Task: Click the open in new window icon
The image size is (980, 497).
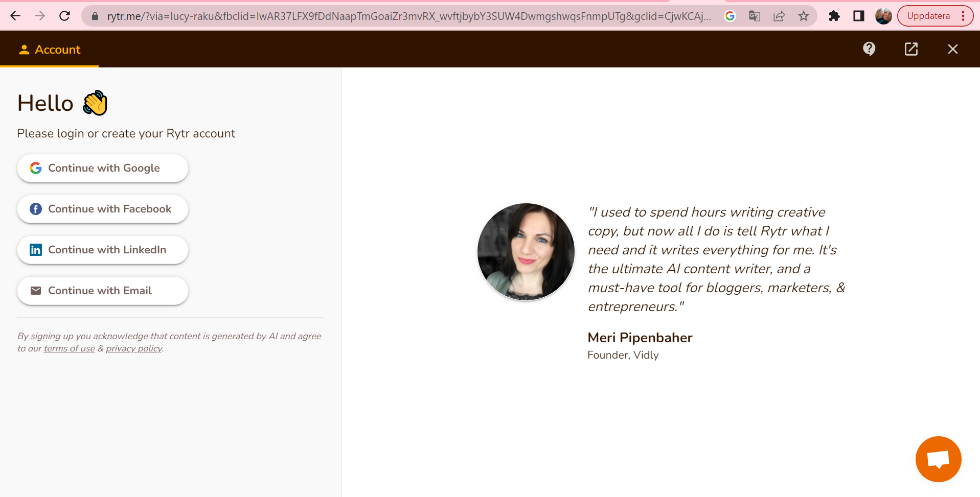Action: 911,49
